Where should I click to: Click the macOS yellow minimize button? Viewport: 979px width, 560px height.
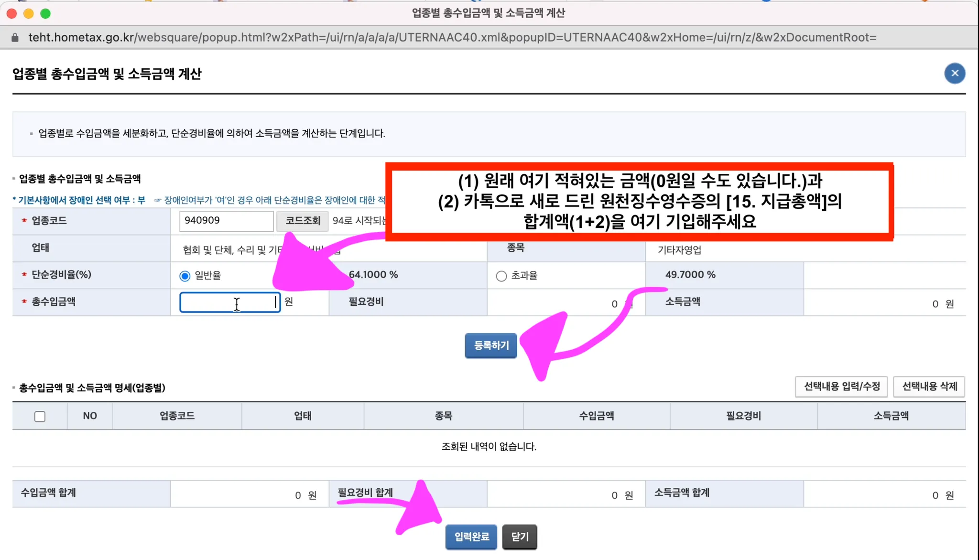click(x=29, y=13)
